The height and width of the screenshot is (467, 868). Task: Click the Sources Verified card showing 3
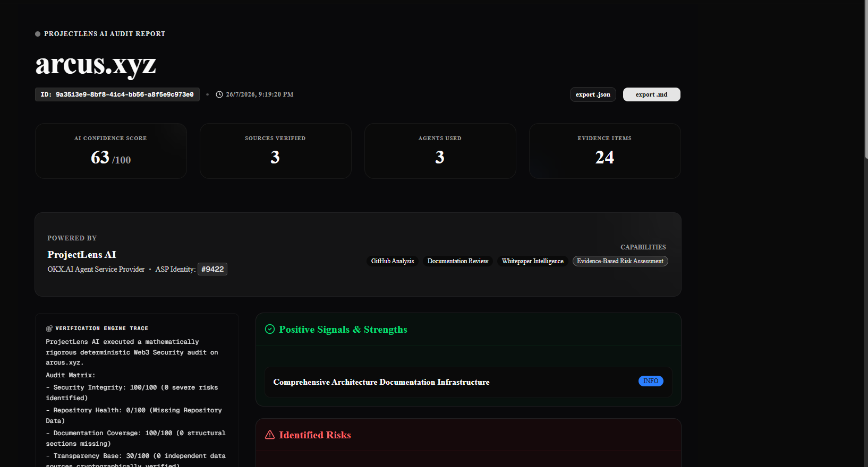276,151
